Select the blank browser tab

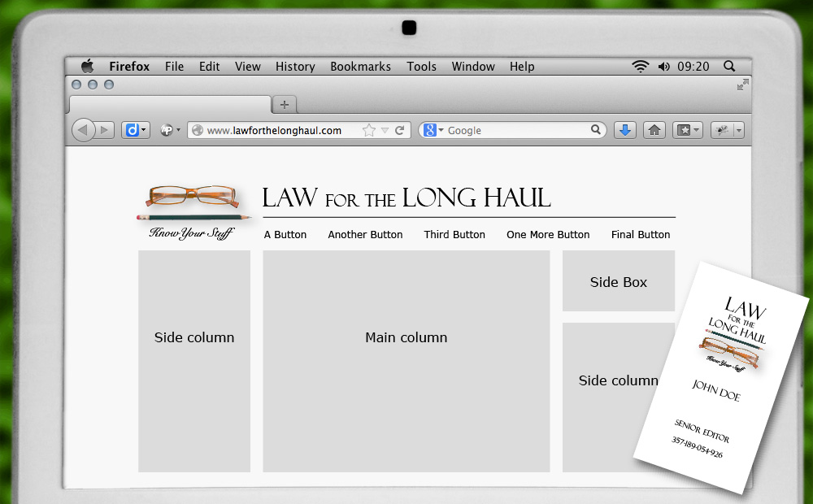[x=170, y=104]
